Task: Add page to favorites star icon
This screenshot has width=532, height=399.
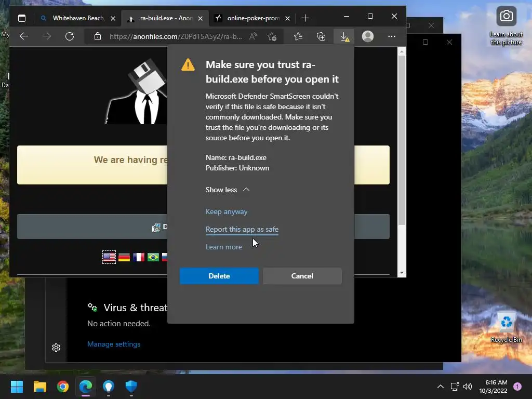Action: [x=272, y=36]
